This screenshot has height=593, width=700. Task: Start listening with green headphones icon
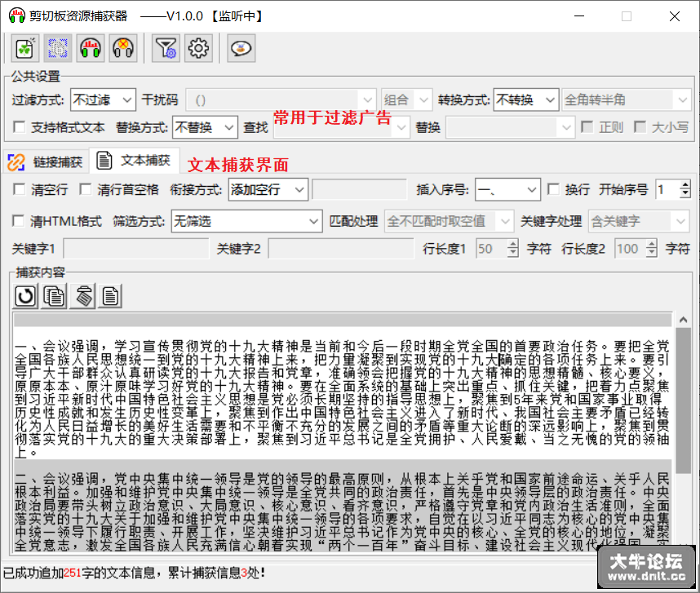91,48
